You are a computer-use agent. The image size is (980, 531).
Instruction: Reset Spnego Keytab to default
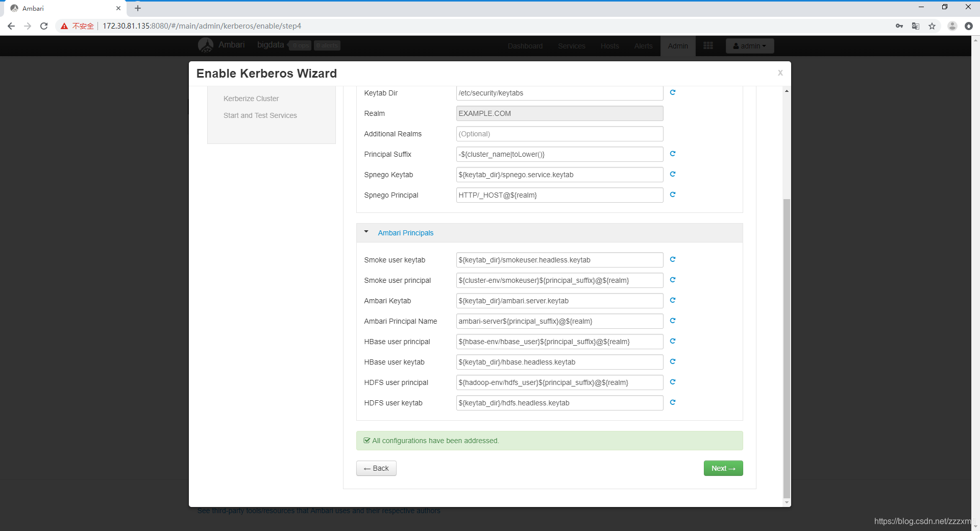tap(673, 174)
